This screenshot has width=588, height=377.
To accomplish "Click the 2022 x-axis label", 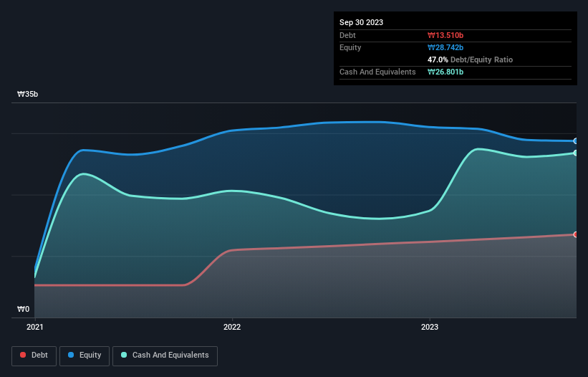I will click(x=232, y=327).
